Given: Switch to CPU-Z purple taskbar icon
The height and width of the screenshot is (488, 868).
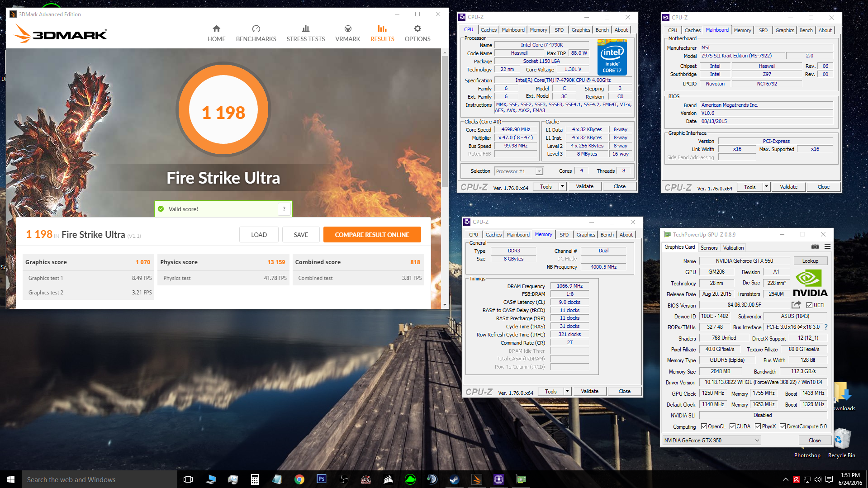Looking at the screenshot, I should (x=498, y=479).
